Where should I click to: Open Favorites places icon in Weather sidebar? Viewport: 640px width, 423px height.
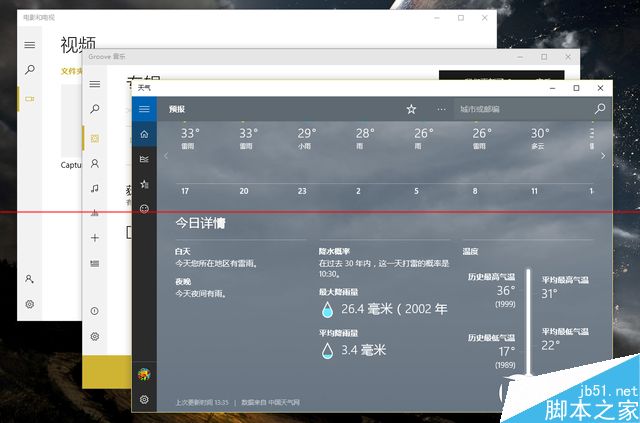coord(144,184)
